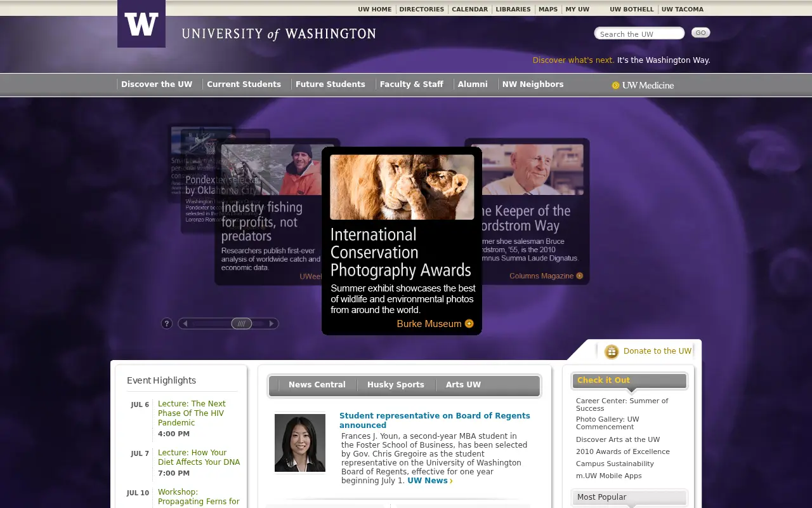Screen dimensions: 812x508
Task: Open Student representative on Board of Regents headline
Action: tap(435, 420)
